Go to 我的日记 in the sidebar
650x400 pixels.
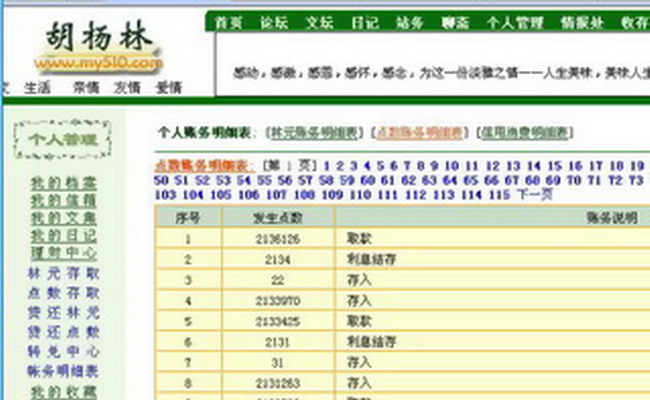63,236
